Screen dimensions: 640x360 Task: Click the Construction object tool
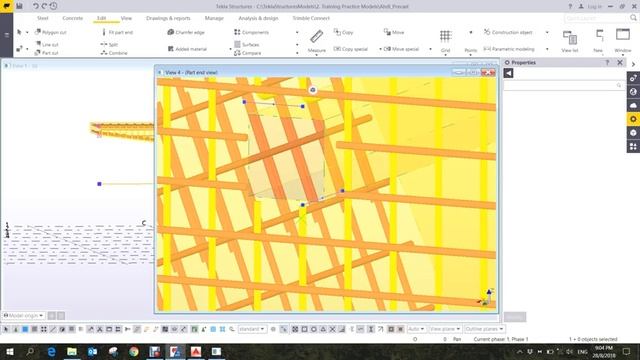(x=508, y=32)
